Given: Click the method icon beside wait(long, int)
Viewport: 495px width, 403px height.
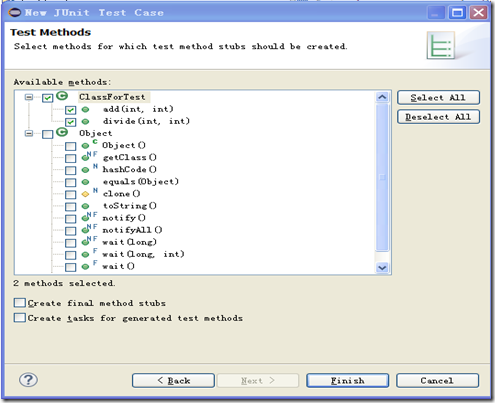Looking at the screenshot, I should (x=89, y=253).
